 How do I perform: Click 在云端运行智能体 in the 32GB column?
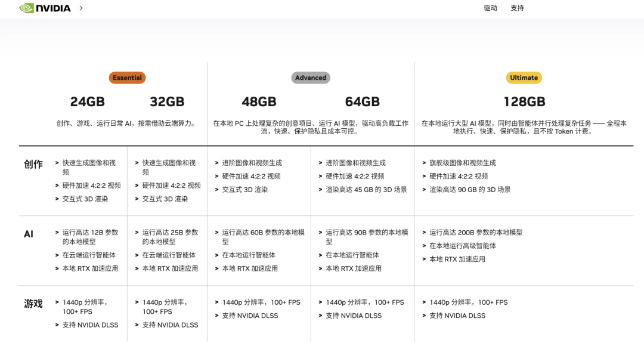pyautogui.click(x=169, y=255)
